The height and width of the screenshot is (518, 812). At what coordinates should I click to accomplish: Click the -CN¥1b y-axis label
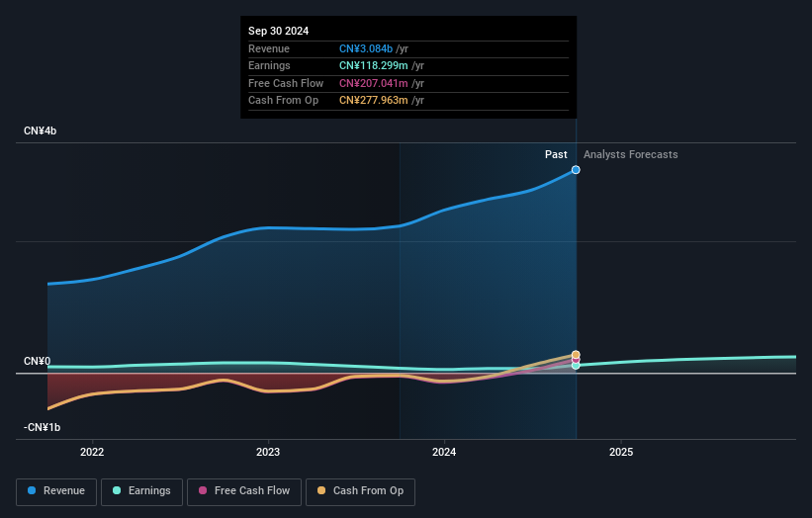click(x=42, y=427)
